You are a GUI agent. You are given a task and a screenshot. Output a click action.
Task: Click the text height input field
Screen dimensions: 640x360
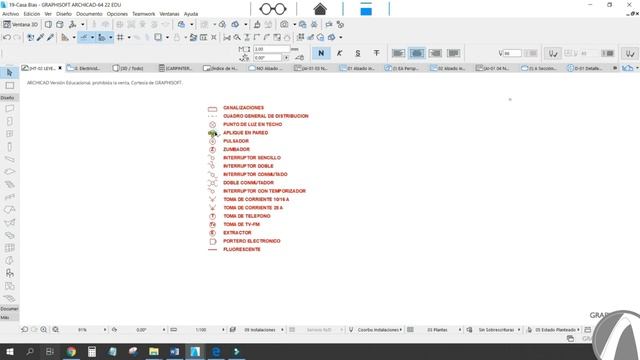pos(271,49)
